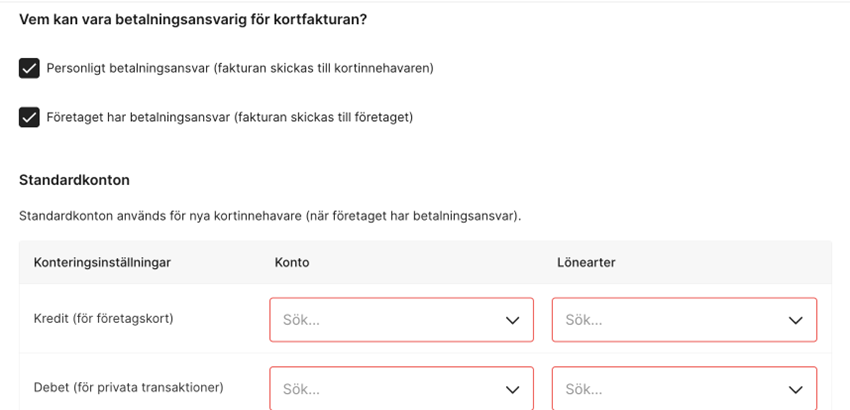Expand the Debet Lönearter dropdown arrow

[x=795, y=389]
